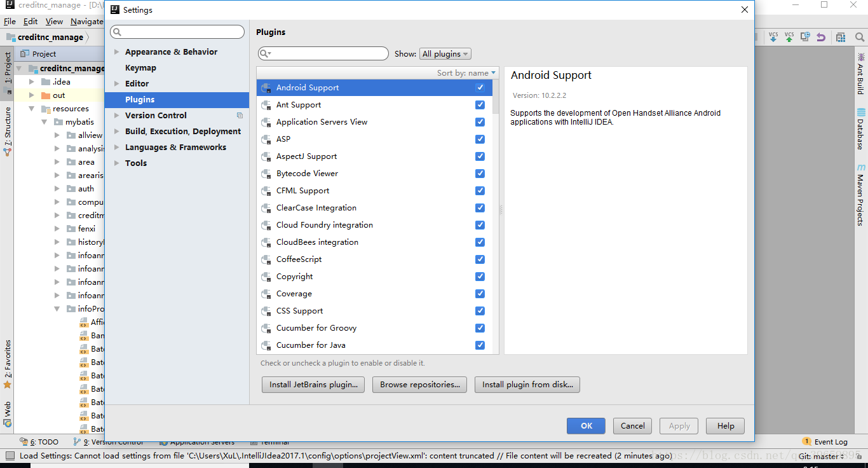Click search icon in plugins filter field
This screenshot has height=468, width=868.
(266, 54)
